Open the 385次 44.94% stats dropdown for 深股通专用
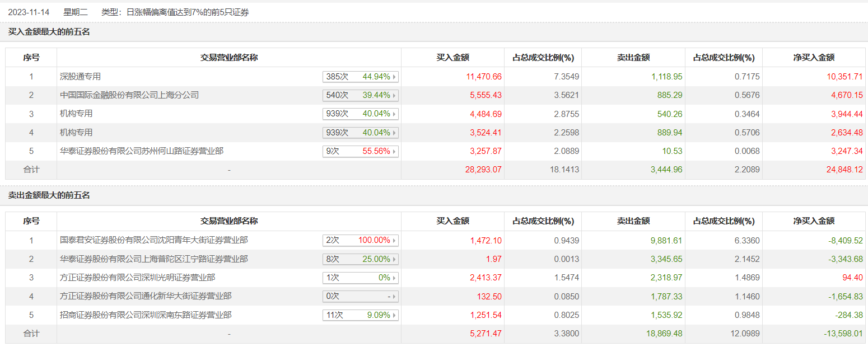 tap(361, 77)
